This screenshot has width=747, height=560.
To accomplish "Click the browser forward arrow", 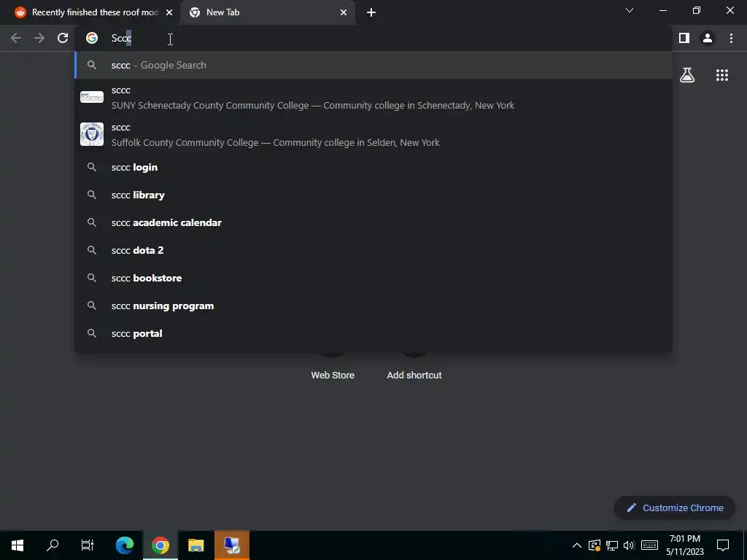I will pos(39,38).
